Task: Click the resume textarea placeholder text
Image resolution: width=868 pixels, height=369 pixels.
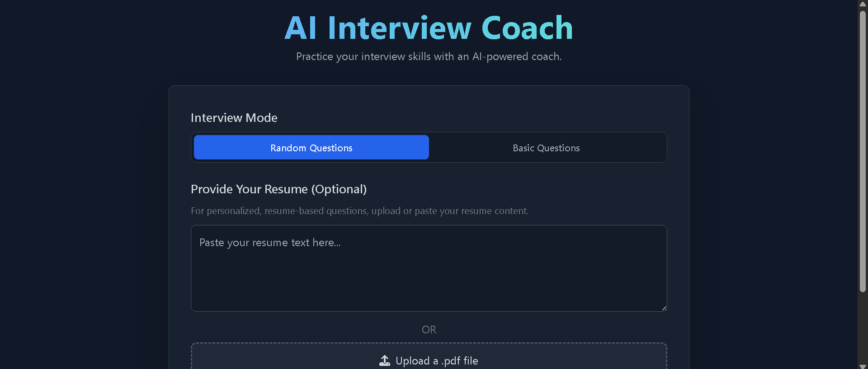Action: click(x=270, y=243)
